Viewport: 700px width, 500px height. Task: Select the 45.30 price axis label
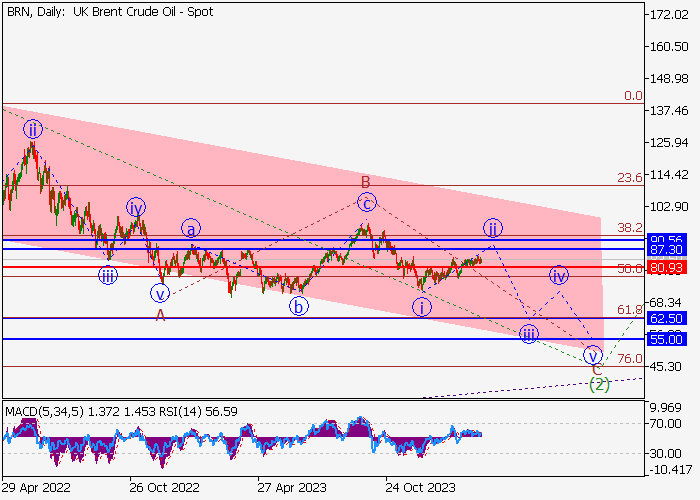click(665, 367)
